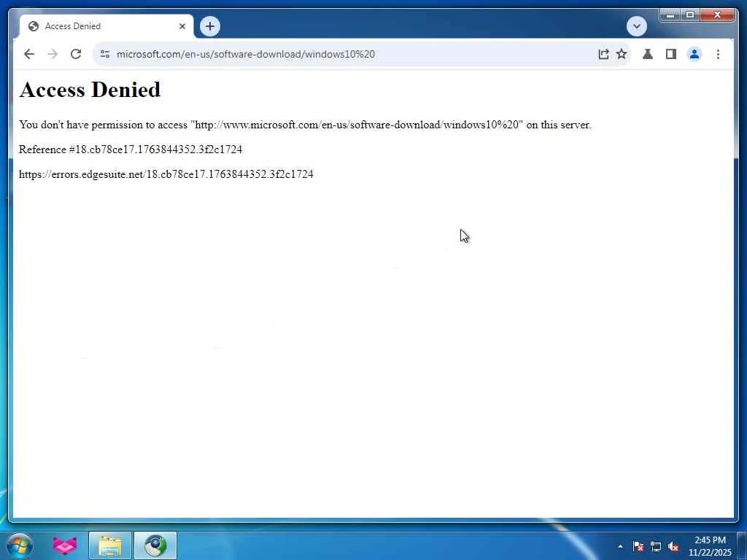Open the Windows Start menu
Screen dimensions: 747x560
coord(20,545)
